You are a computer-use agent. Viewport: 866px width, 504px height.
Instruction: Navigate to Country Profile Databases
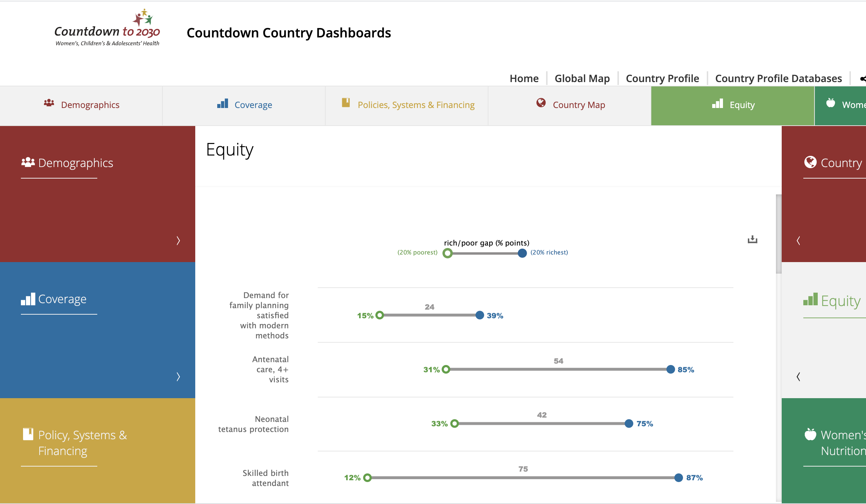[778, 78]
